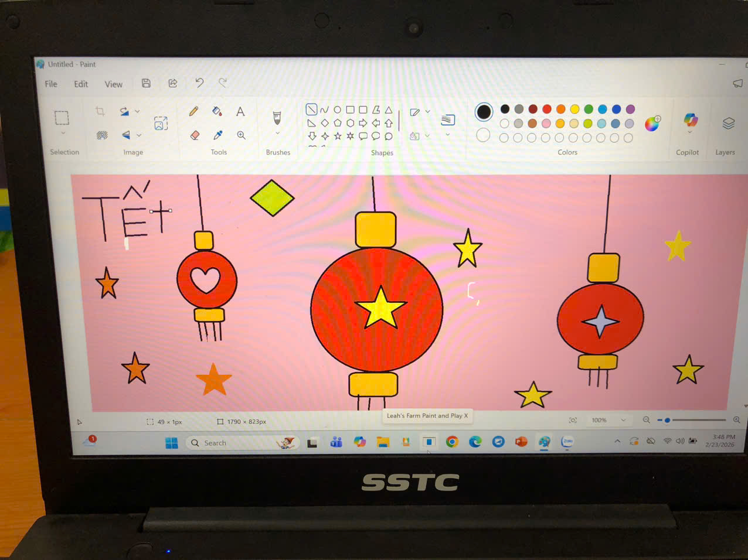Select the Pencil tool
Screen dimensions: 748x560
coord(193,111)
